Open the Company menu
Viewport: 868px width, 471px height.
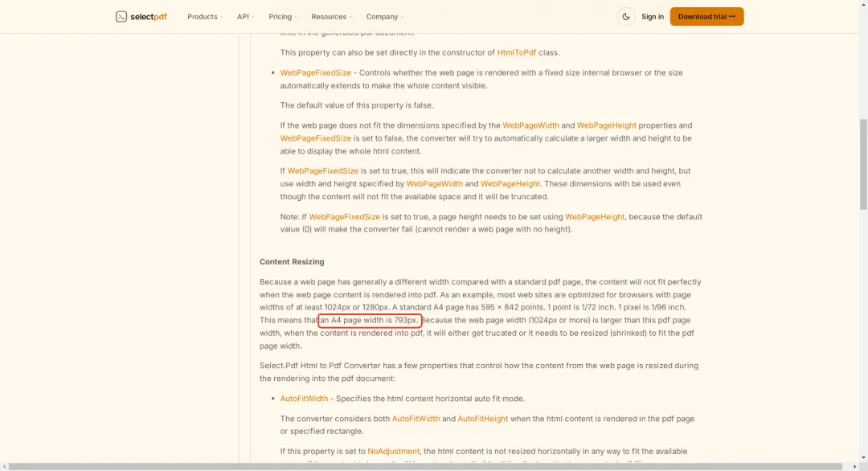coord(385,17)
